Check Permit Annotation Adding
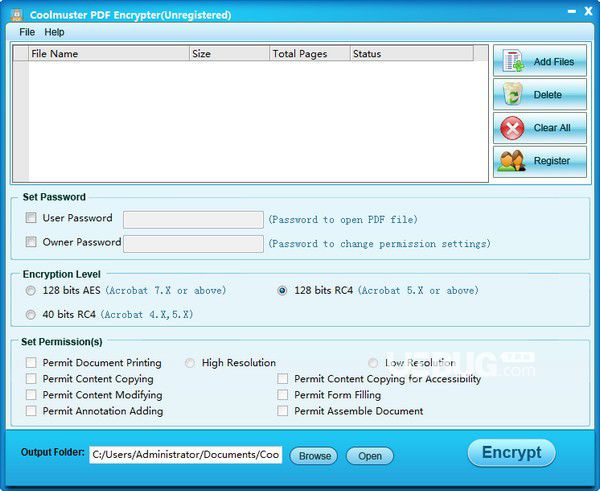This screenshot has height=491, width=600. pos(31,411)
